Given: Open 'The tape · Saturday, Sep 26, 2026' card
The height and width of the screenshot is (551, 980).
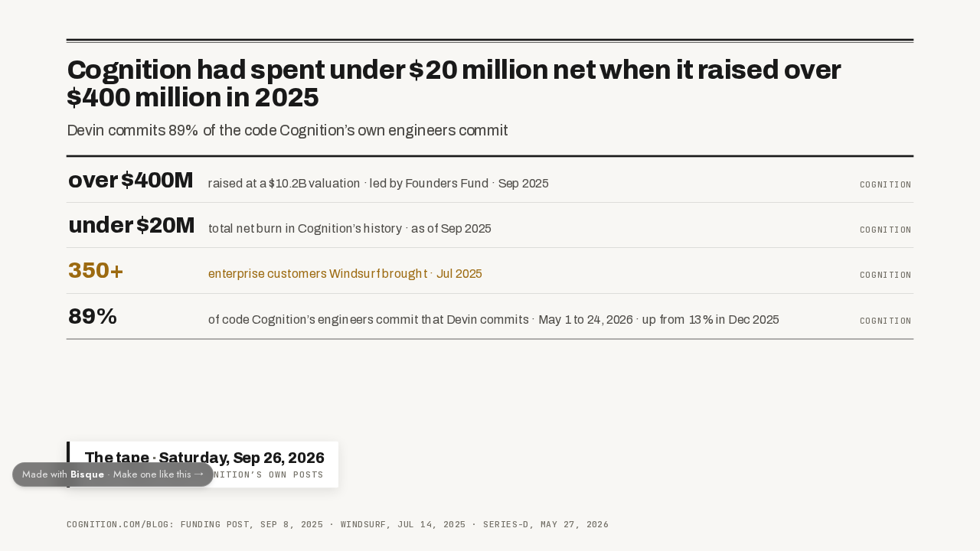Looking at the screenshot, I should pos(202,464).
